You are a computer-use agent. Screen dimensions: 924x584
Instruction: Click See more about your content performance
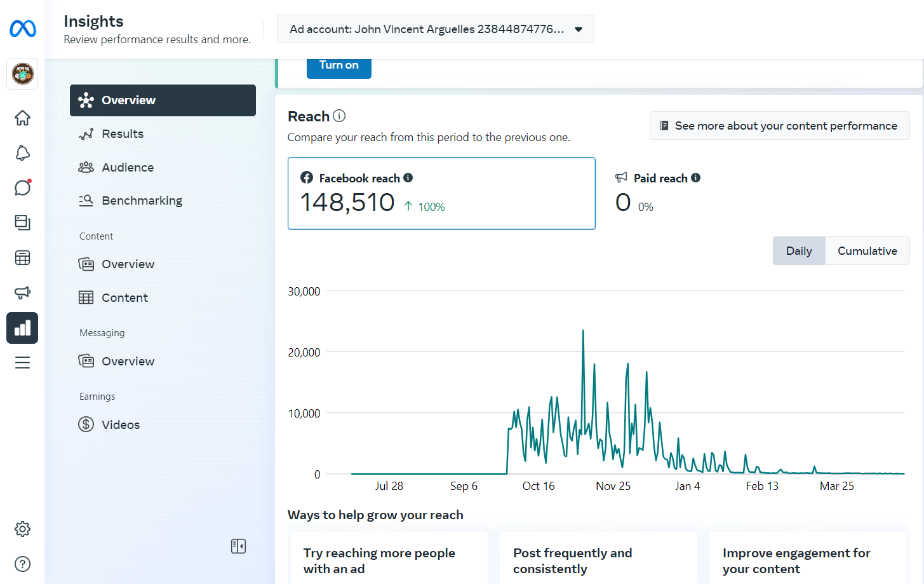tap(779, 126)
